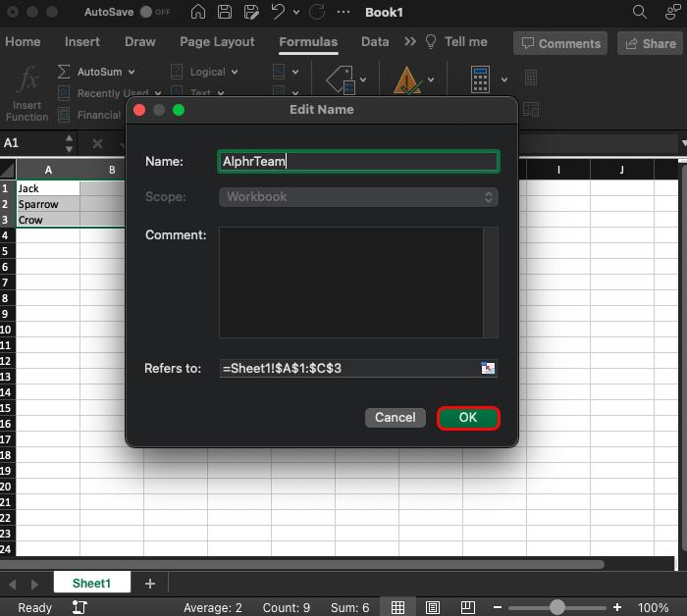The height and width of the screenshot is (616, 687).
Task: Click the Undo arrow icon
Action: 278,13
